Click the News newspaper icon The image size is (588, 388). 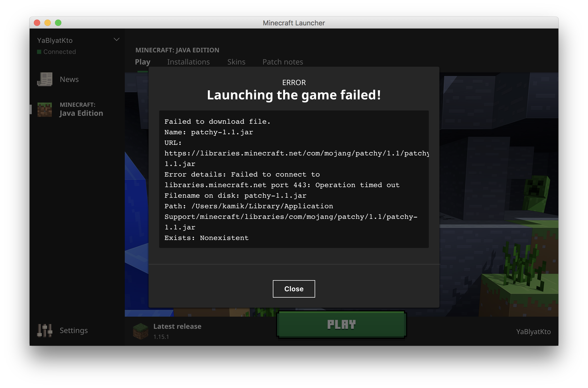[x=45, y=79]
